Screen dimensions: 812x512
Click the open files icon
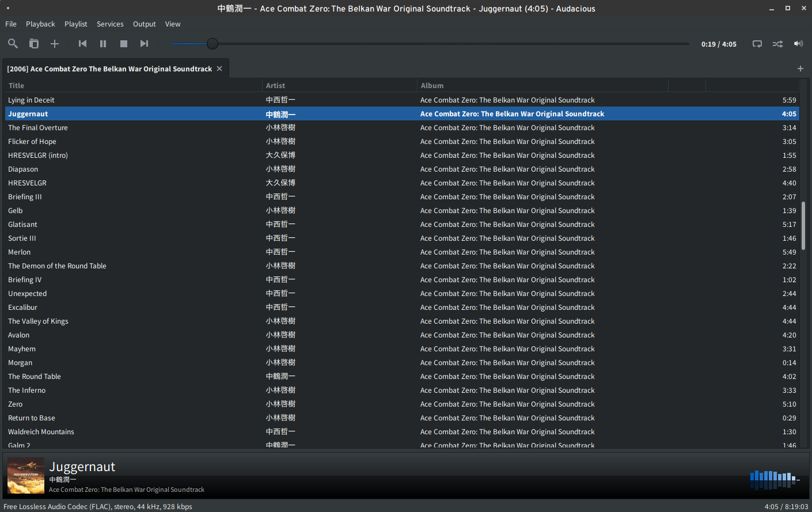(34, 44)
